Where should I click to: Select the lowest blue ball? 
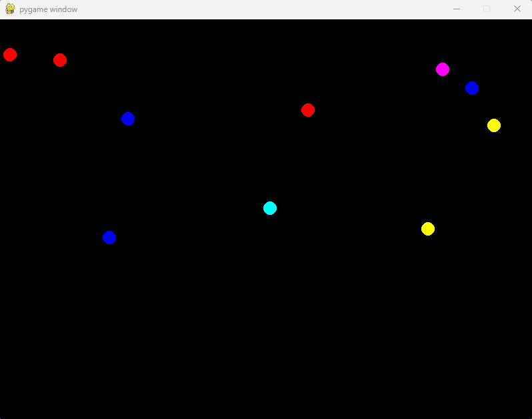coord(109,238)
